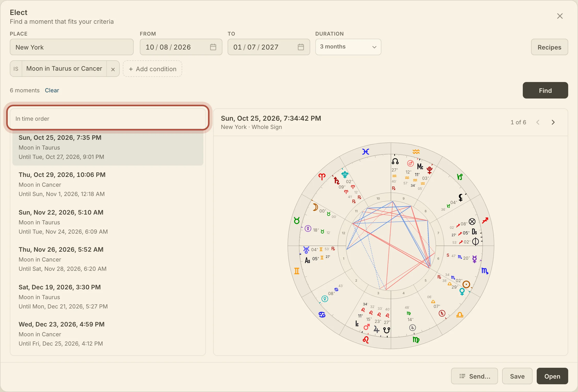Image resolution: width=578 pixels, height=392 pixels.
Task: Click the FROM date field 10/08/2026
Action: pyautogui.click(x=181, y=47)
